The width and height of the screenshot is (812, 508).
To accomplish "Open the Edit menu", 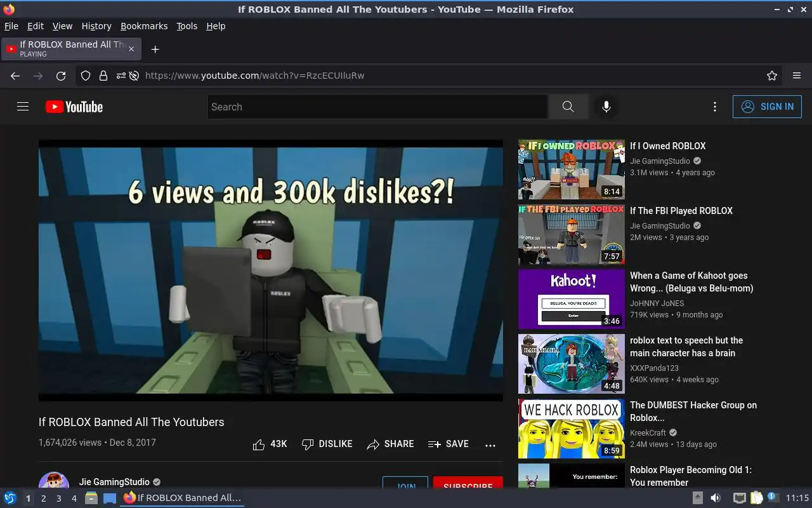I will point(36,26).
